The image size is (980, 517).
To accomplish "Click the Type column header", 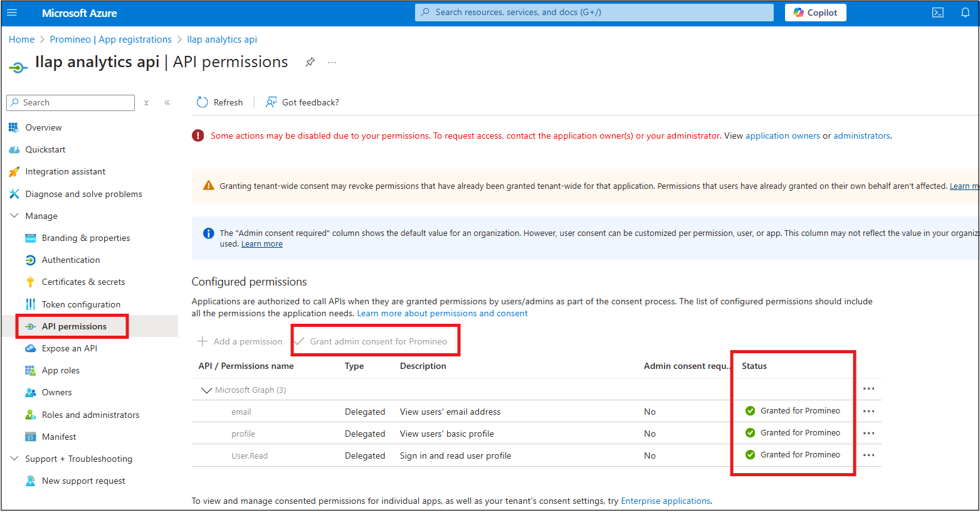I will pyautogui.click(x=354, y=366).
